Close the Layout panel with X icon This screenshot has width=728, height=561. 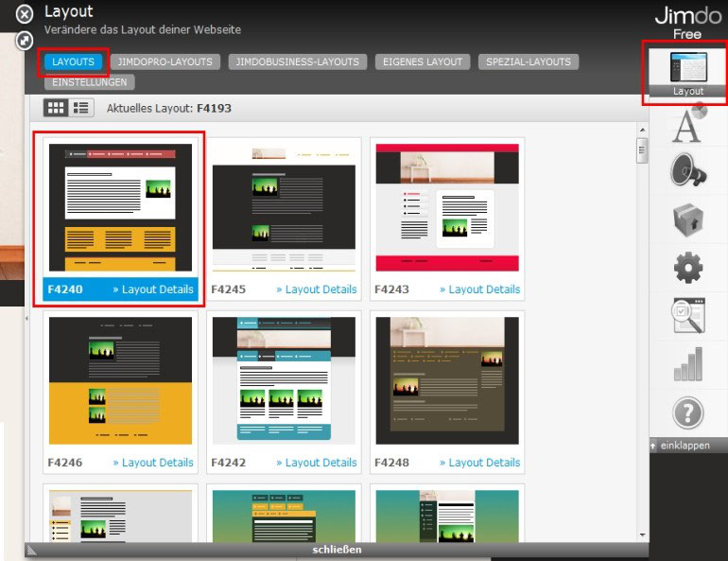click(25, 14)
